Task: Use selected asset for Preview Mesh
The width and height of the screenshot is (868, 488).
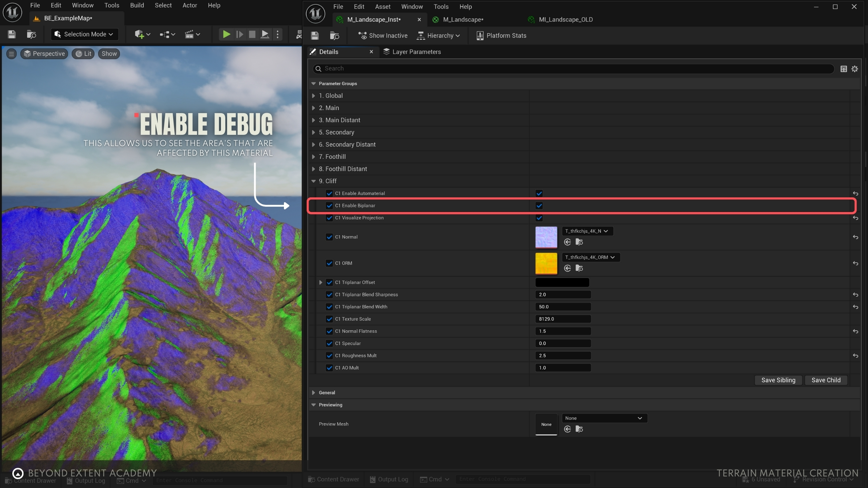Action: (567, 429)
